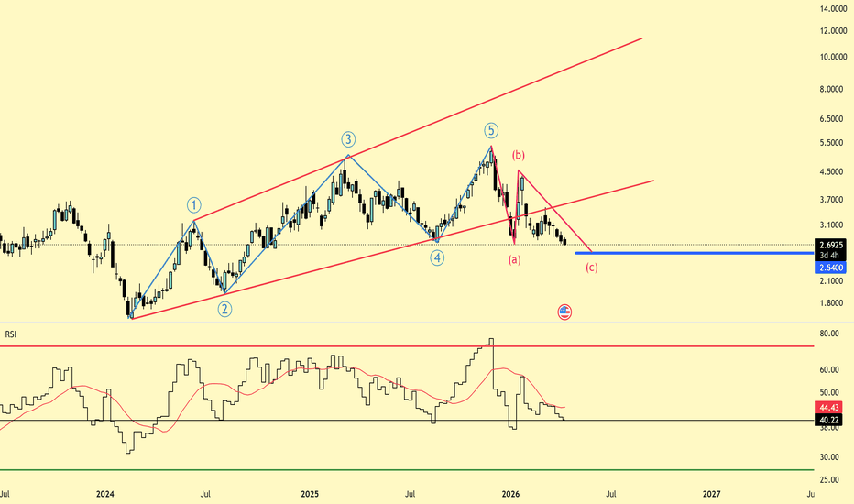The height and width of the screenshot is (504, 854).
Task: Click the 2025 label on time axis
Action: (310, 494)
